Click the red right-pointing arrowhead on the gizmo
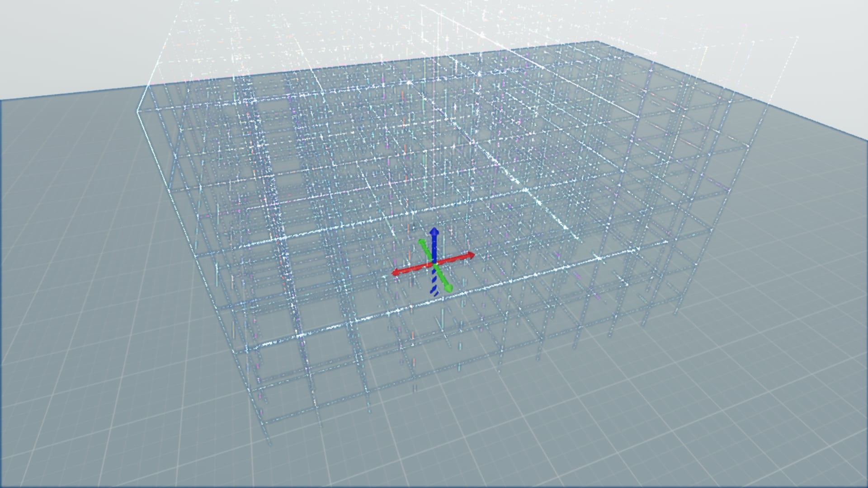The image size is (868, 488). [x=471, y=256]
